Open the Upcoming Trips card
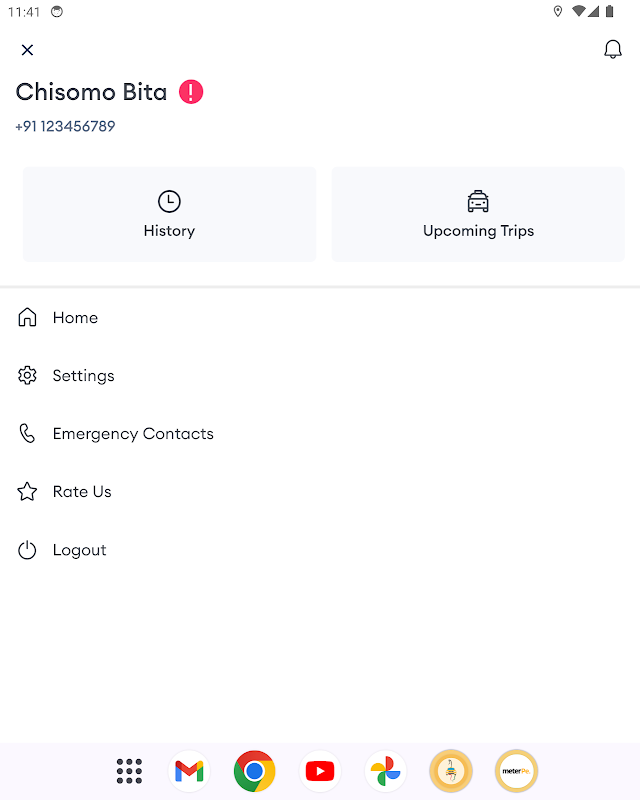This screenshot has height=800, width=640. point(478,214)
